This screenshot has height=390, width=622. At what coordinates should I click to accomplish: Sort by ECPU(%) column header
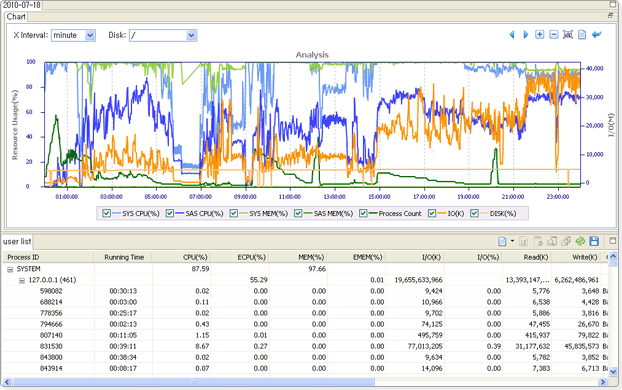coord(240,257)
